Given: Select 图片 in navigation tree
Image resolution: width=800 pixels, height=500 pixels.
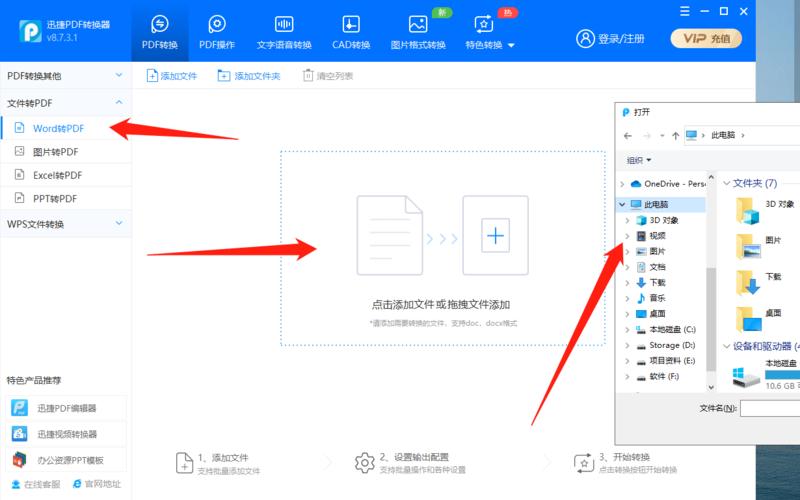Looking at the screenshot, I should point(657,252).
